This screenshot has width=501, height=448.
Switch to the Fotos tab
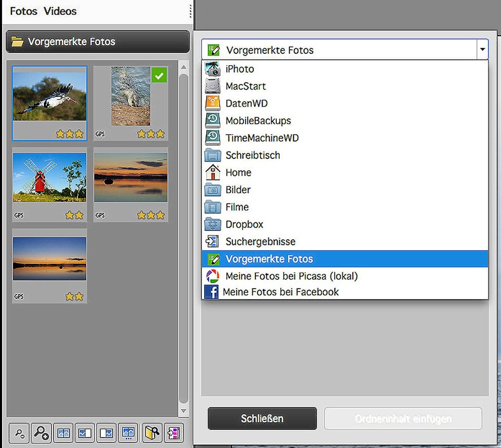[24, 11]
